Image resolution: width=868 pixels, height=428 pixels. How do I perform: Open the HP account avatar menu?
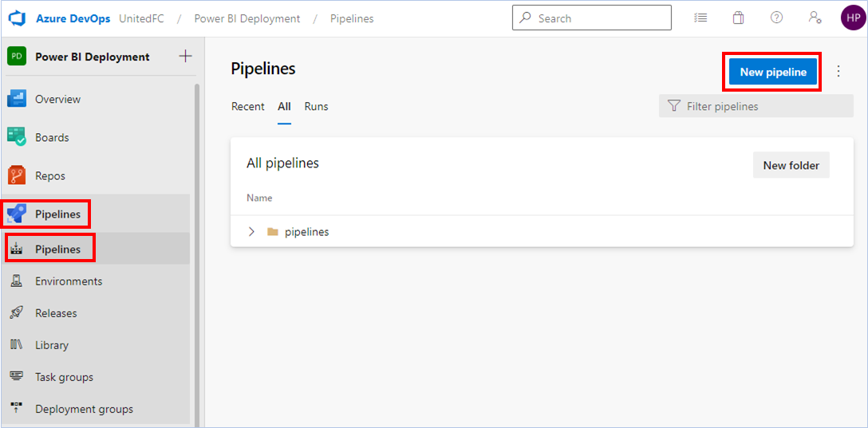(853, 18)
